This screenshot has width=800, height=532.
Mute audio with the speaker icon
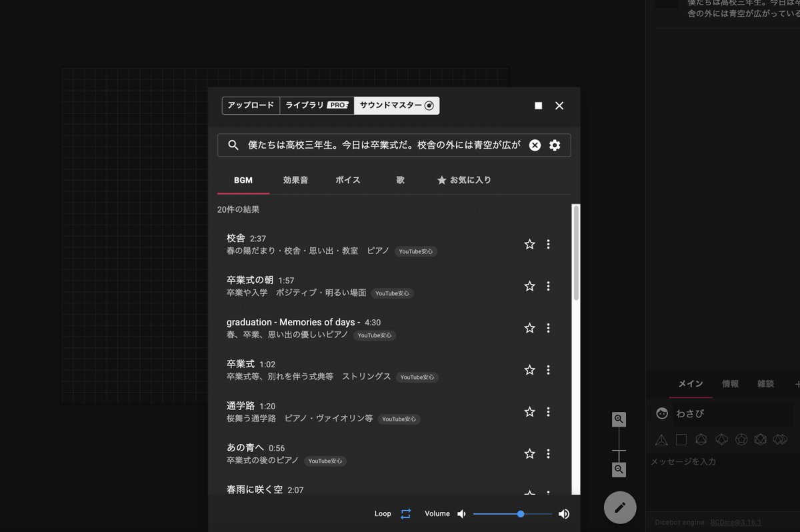[x=462, y=513]
